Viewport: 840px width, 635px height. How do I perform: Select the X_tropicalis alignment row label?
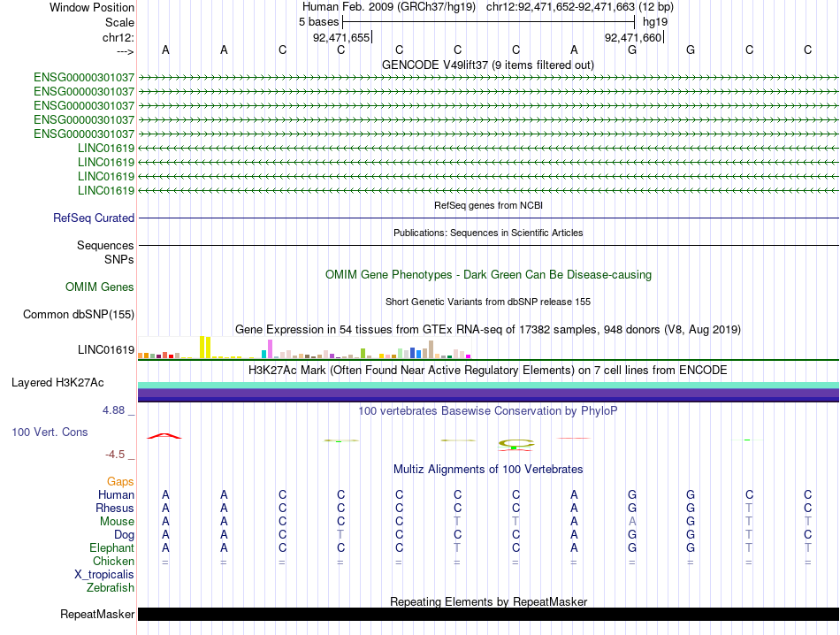104,575
